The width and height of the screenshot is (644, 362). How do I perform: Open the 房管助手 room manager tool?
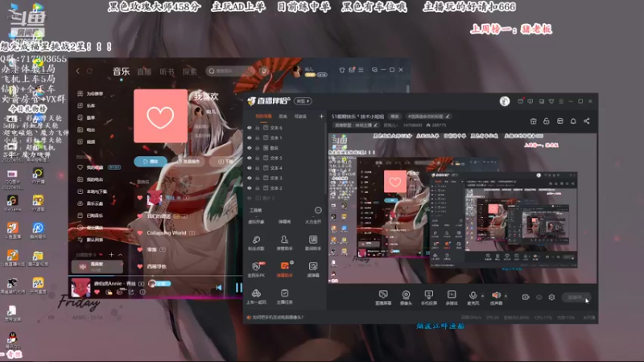(x=284, y=243)
